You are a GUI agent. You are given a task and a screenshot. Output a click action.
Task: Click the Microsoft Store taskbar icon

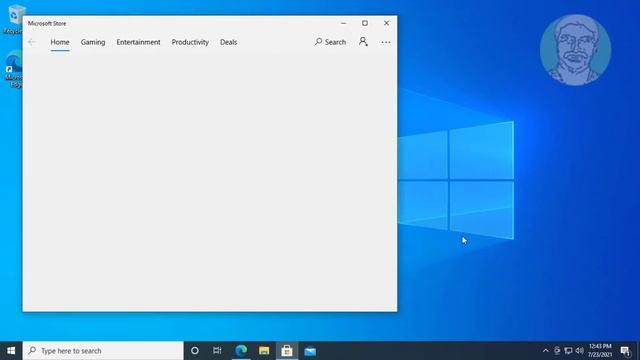pos(287,351)
